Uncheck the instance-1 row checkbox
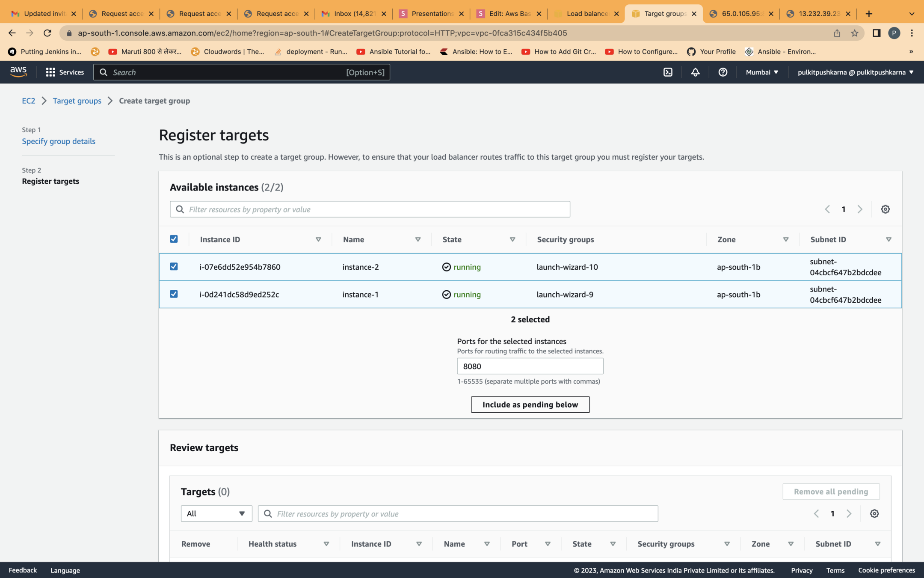This screenshot has height=578, width=924. click(174, 294)
